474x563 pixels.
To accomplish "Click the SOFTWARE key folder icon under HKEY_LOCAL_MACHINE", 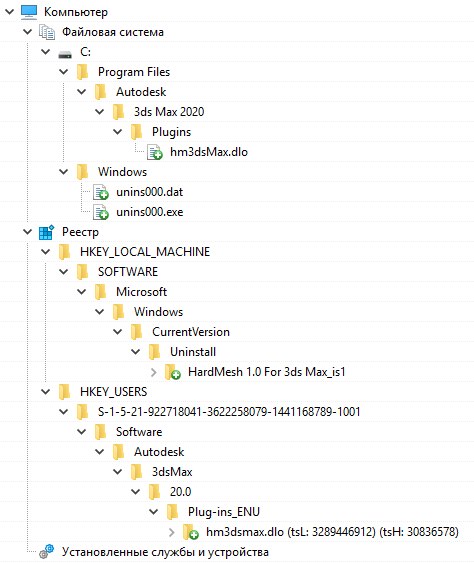I will coord(83,272).
